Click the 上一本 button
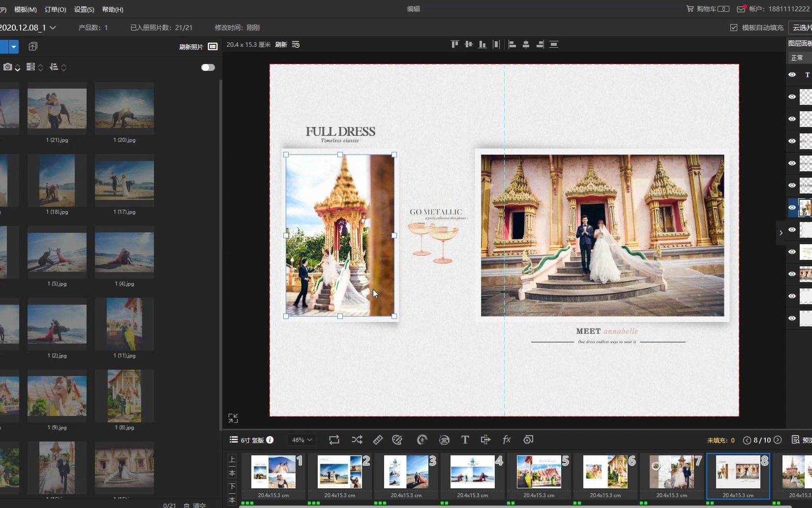Viewport: 812px width, 508px height. pos(233,466)
